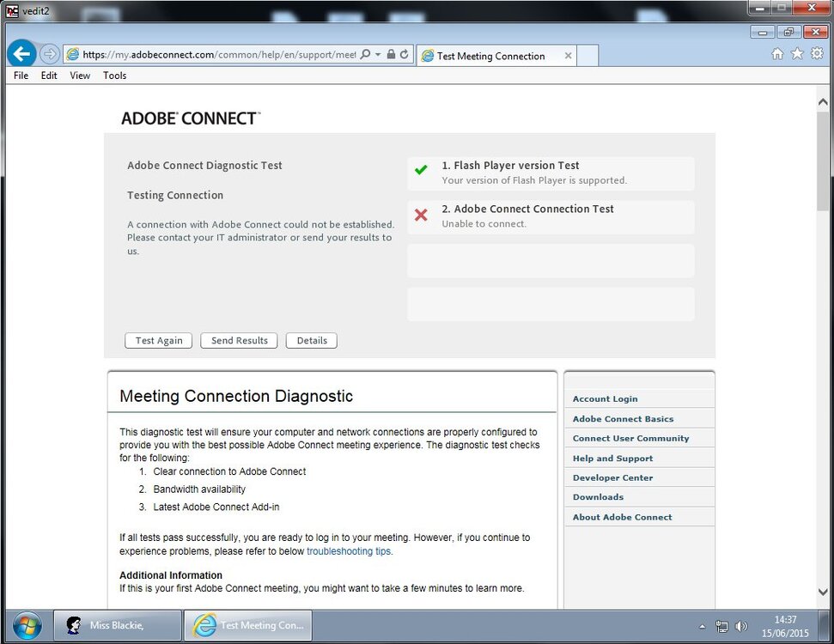Open a new blank tab
This screenshot has height=644, width=834.
(587, 56)
